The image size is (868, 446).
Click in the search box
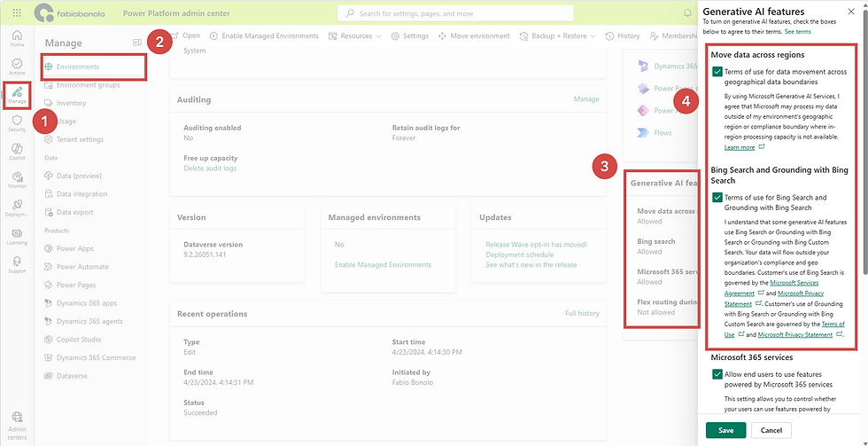[455, 12]
